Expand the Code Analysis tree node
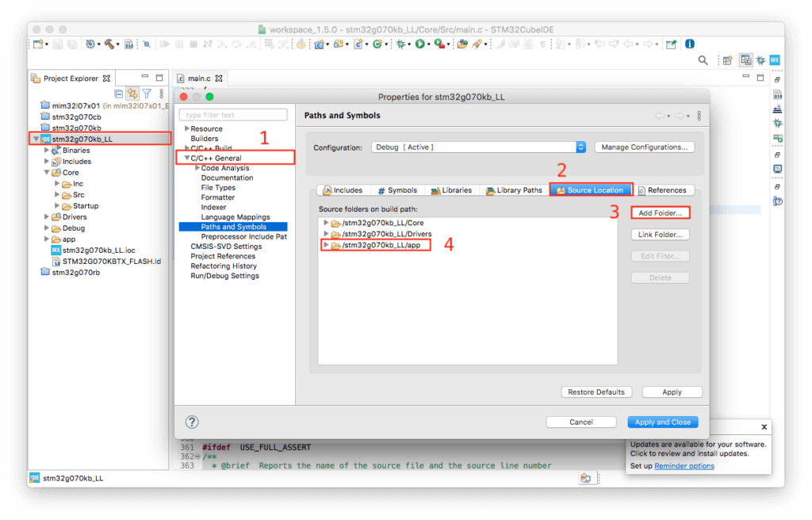Image resolution: width=812 pixels, height=520 pixels. click(x=197, y=168)
